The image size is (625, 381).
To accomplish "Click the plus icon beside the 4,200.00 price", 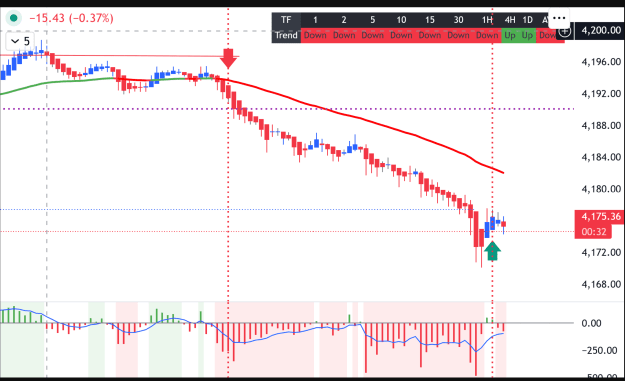I will 564,31.
